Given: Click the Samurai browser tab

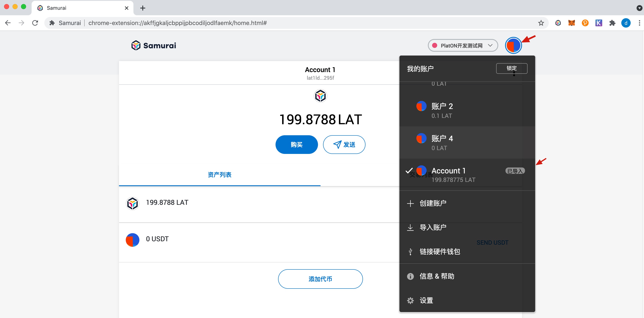Looking at the screenshot, I should [x=83, y=8].
